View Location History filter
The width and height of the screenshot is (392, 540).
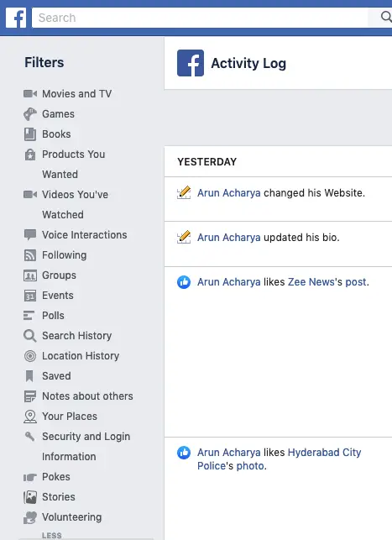click(81, 356)
